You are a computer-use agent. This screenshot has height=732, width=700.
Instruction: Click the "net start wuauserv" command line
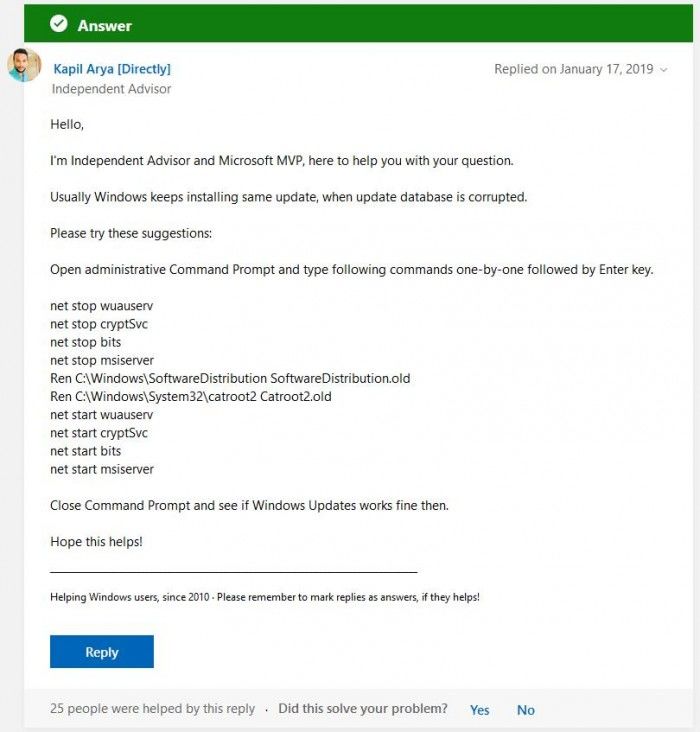102,415
